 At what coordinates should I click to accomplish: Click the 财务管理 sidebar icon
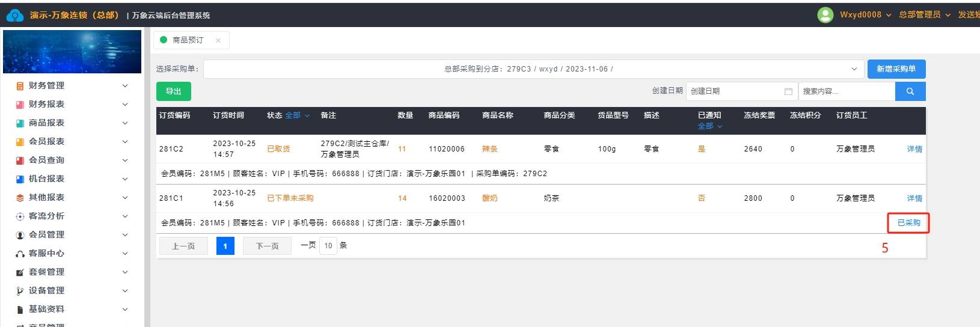coord(20,86)
